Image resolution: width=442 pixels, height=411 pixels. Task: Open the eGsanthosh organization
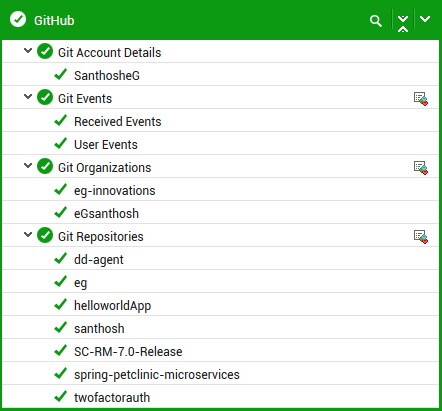[106, 214]
